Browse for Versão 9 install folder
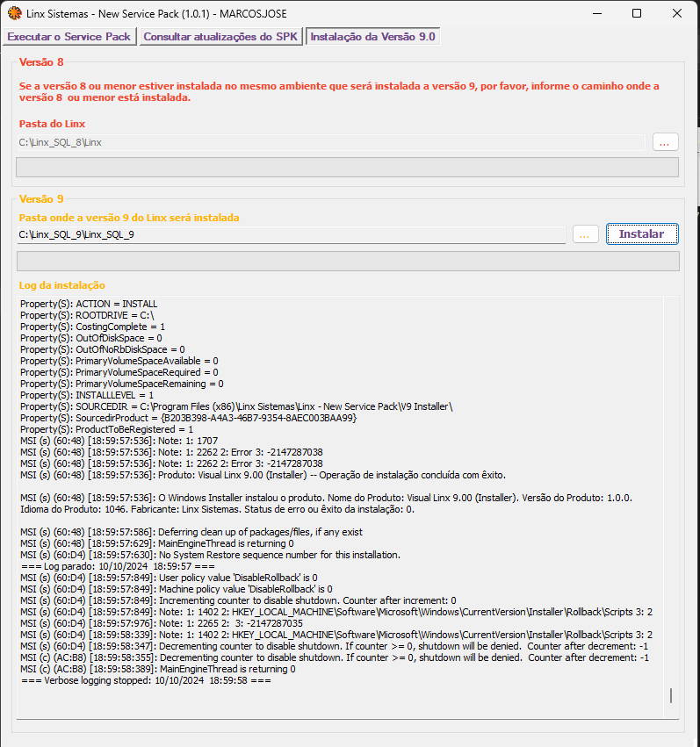Viewport: 700px width, 747px height. click(x=585, y=234)
